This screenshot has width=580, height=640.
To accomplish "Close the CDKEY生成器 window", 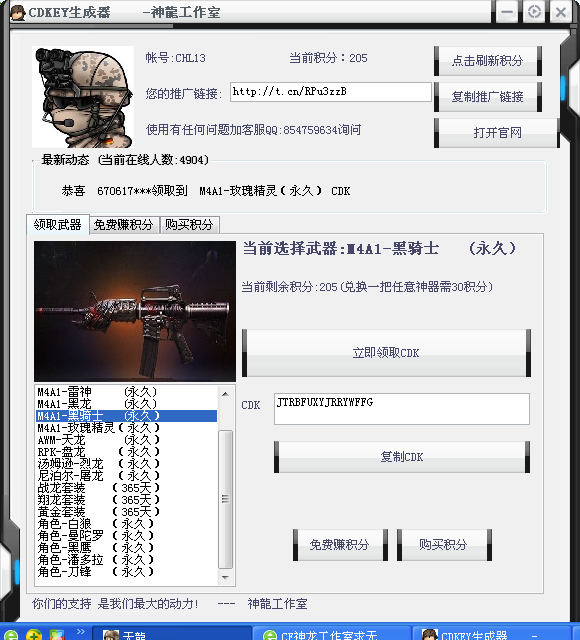I will point(561,12).
